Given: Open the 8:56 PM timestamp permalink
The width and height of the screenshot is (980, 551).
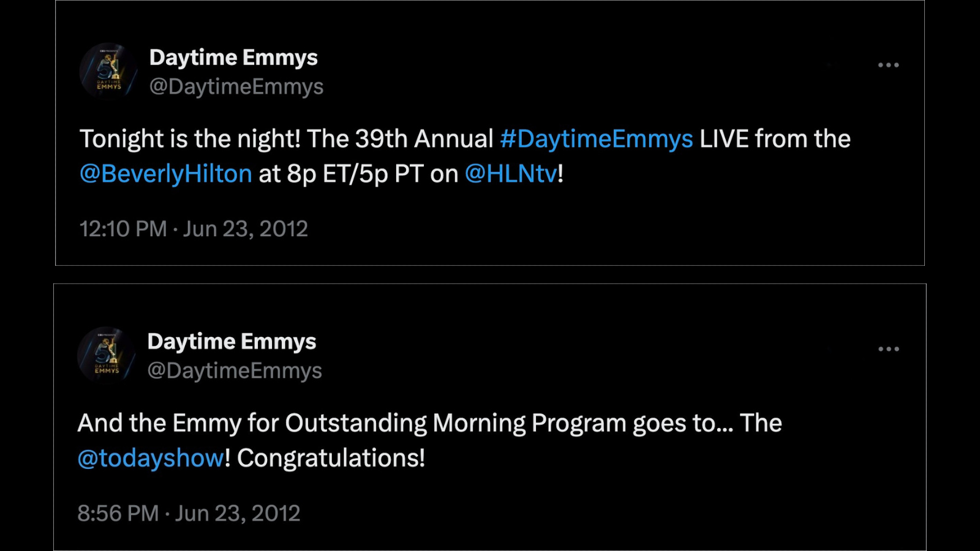Looking at the screenshot, I should (x=189, y=514).
